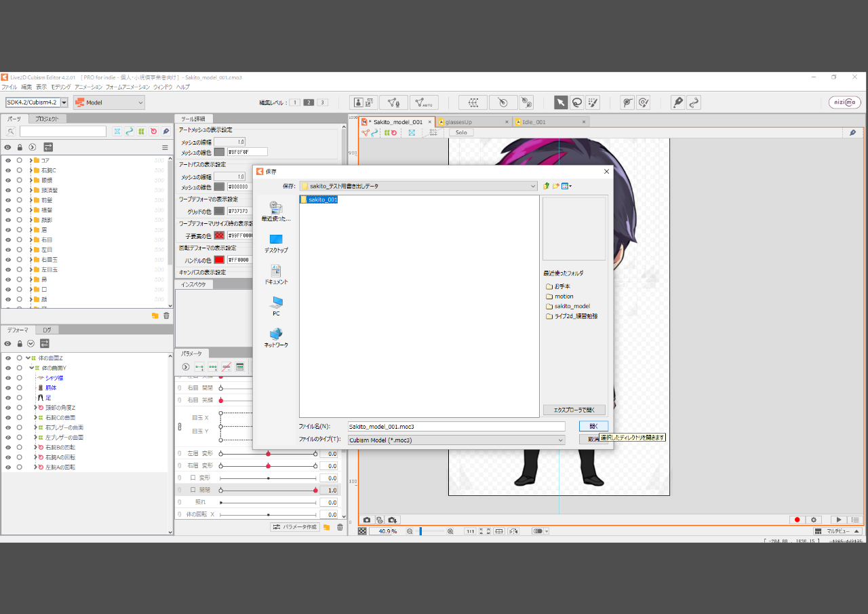The height and width of the screenshot is (614, 868).
Task: Go up one folder in save dialog
Action: [545, 186]
